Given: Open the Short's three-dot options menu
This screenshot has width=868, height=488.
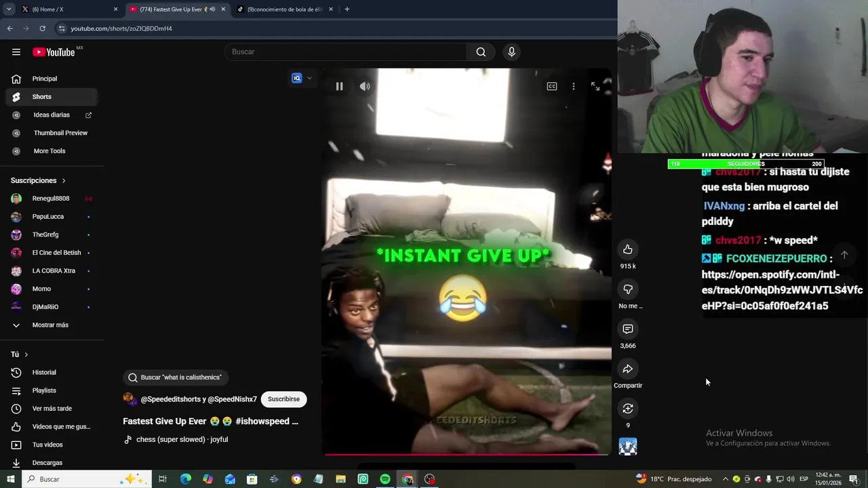Looking at the screenshot, I should (x=574, y=86).
